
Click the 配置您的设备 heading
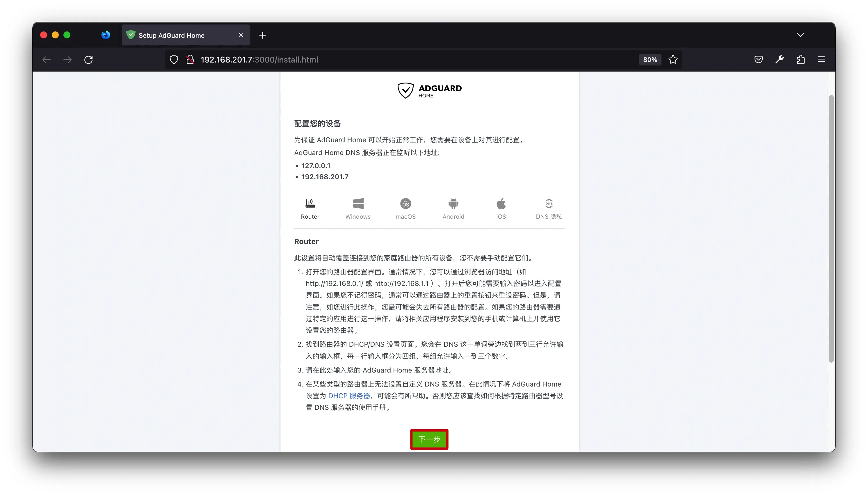pos(317,123)
